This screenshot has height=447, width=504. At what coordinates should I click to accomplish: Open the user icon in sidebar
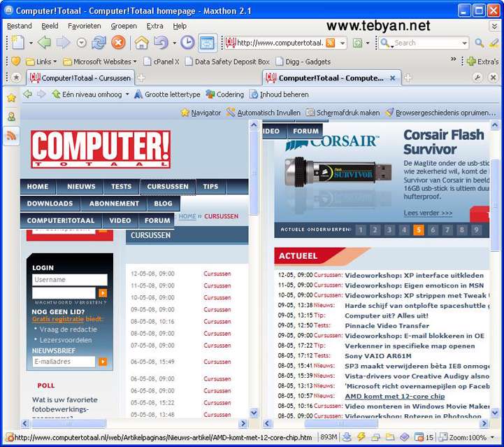[x=12, y=116]
